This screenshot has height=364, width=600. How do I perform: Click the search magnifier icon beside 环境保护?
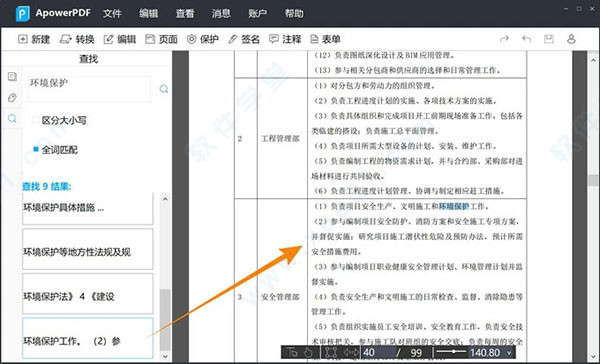point(164,89)
